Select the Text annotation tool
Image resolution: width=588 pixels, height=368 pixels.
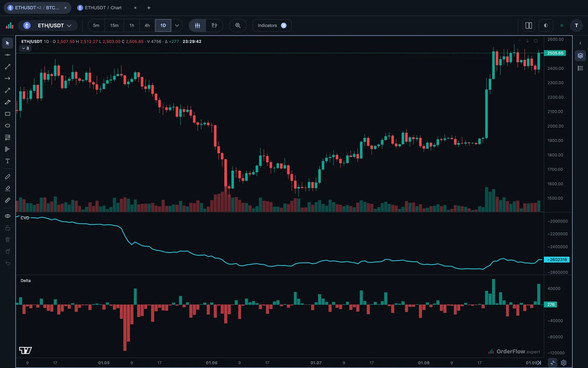click(x=7, y=161)
